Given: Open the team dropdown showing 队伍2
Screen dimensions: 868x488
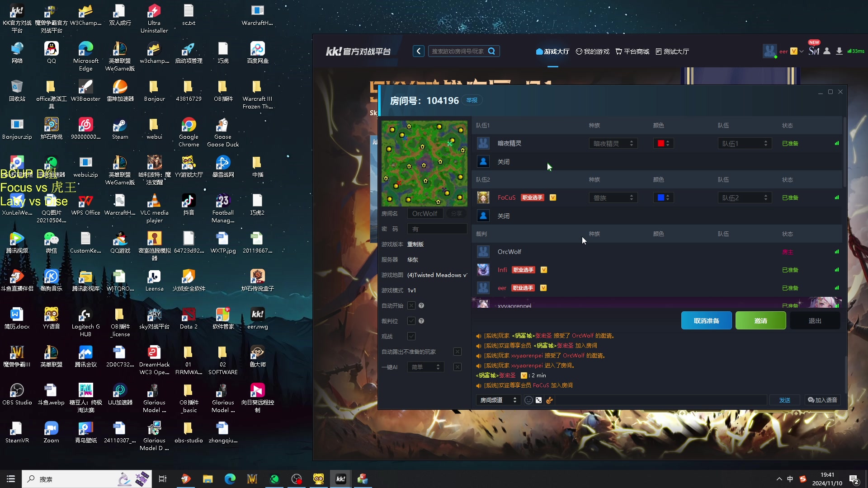Looking at the screenshot, I should 744,197.
